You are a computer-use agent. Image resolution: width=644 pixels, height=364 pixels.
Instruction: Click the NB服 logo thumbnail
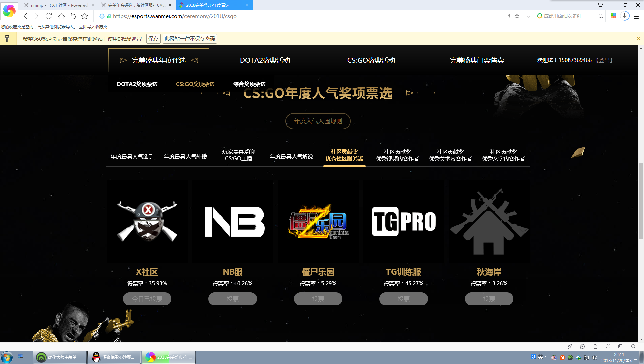click(233, 221)
